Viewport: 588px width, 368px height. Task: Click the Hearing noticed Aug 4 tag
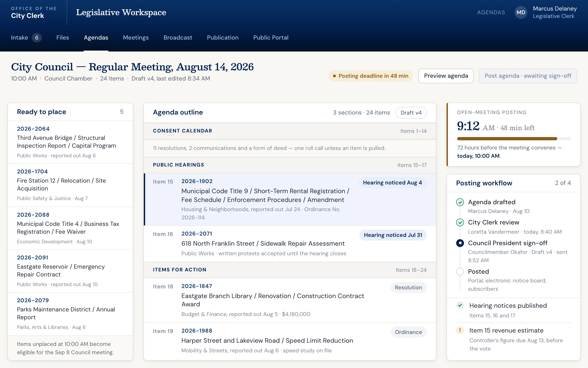point(392,183)
